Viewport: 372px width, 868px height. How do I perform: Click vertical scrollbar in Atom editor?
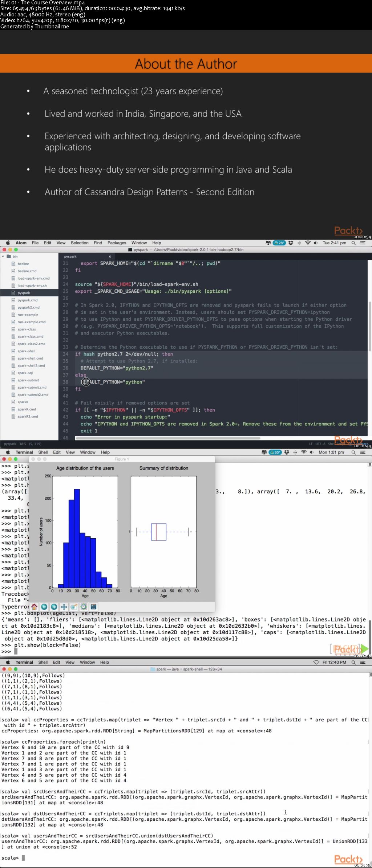click(x=370, y=326)
